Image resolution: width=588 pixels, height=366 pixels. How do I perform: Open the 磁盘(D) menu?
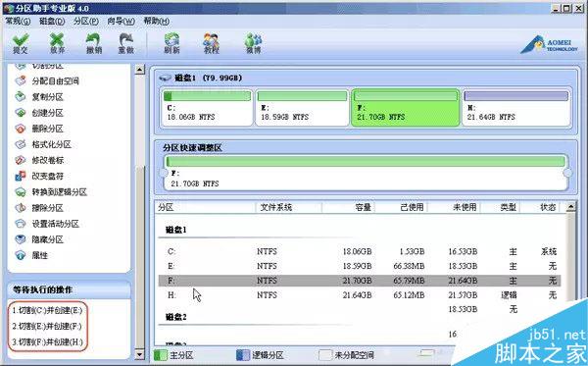click(52, 21)
